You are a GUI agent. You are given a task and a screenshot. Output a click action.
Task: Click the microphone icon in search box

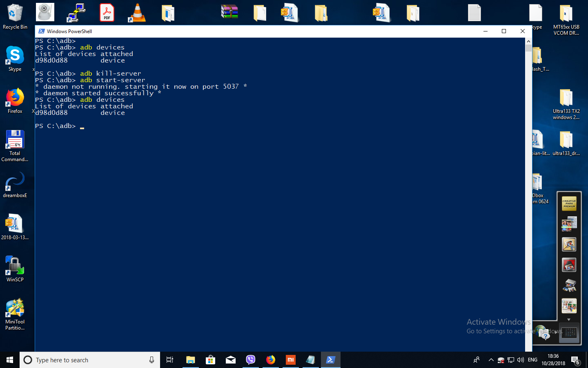tap(151, 360)
